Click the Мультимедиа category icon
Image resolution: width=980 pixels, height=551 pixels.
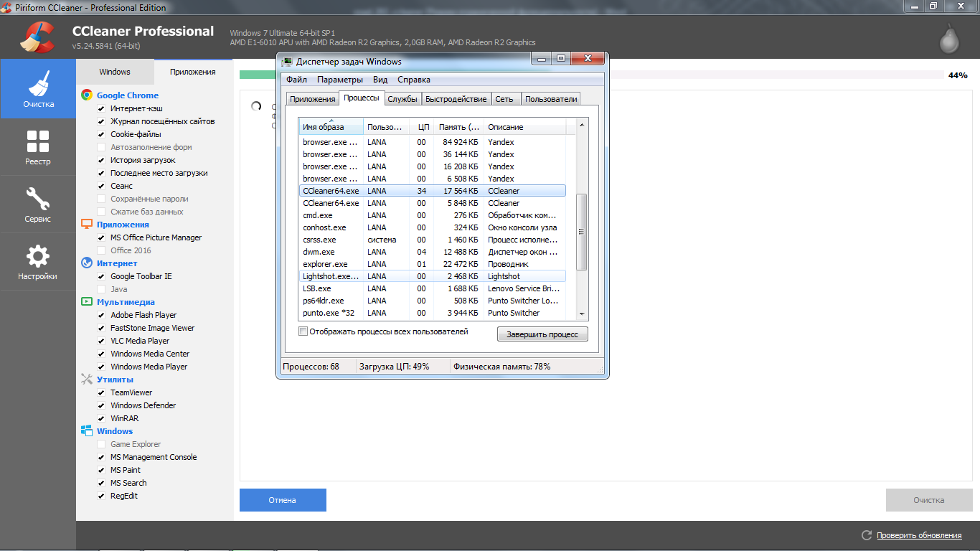coord(86,302)
